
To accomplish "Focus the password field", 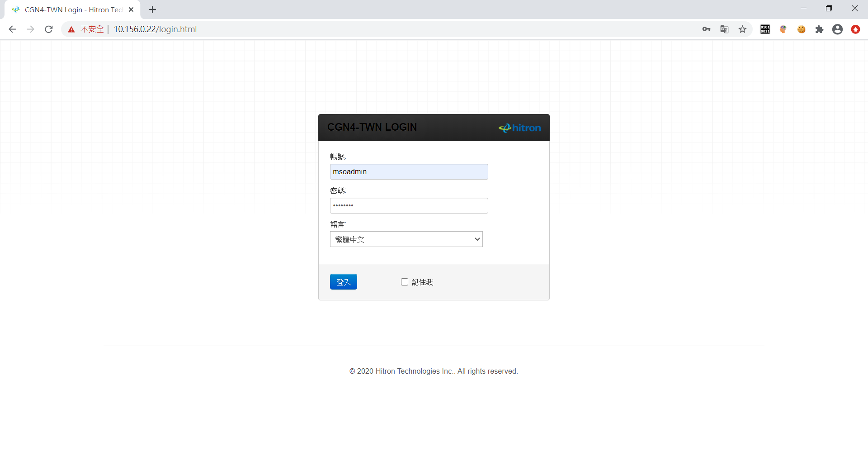I will click(x=409, y=205).
